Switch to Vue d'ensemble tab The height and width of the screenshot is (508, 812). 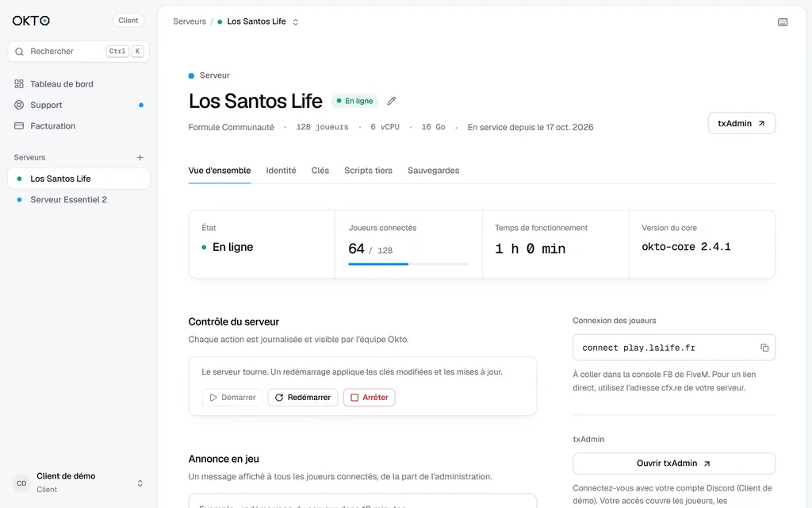point(220,171)
